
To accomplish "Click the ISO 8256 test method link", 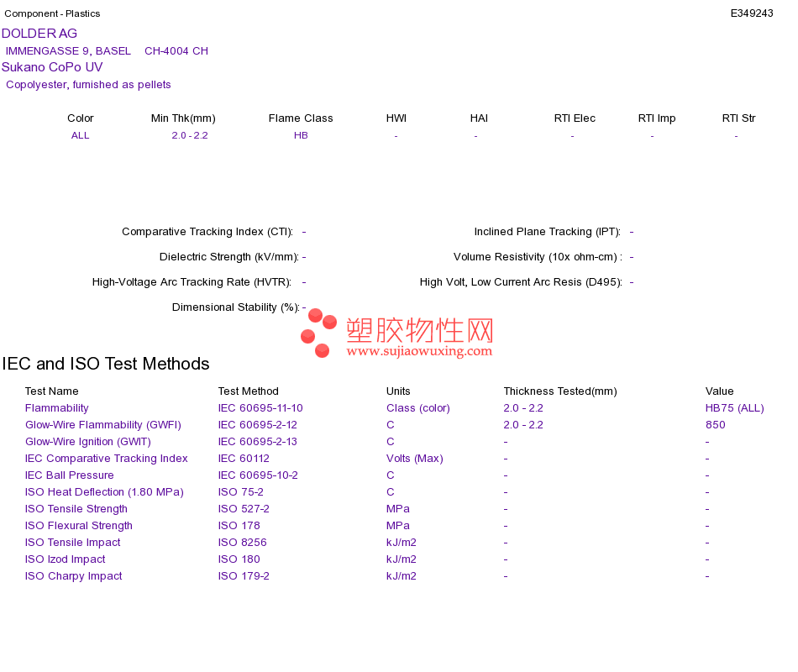I will [x=242, y=542].
